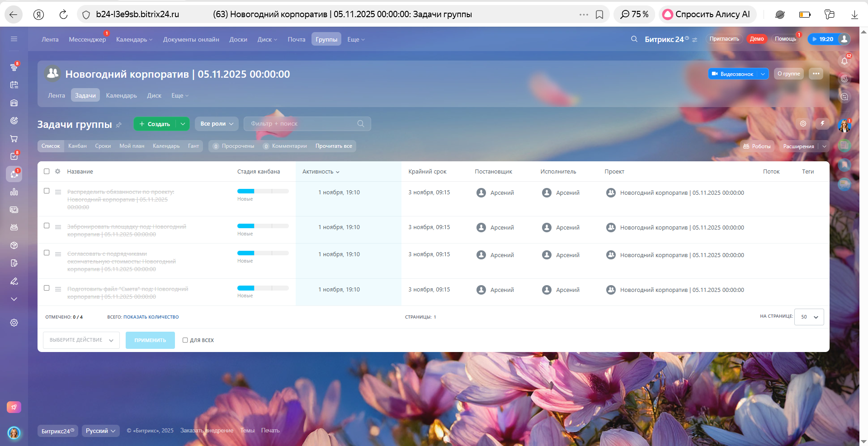The height and width of the screenshot is (446, 868).
Task: Expand the Еще menu in the top navigation
Action: click(x=356, y=39)
